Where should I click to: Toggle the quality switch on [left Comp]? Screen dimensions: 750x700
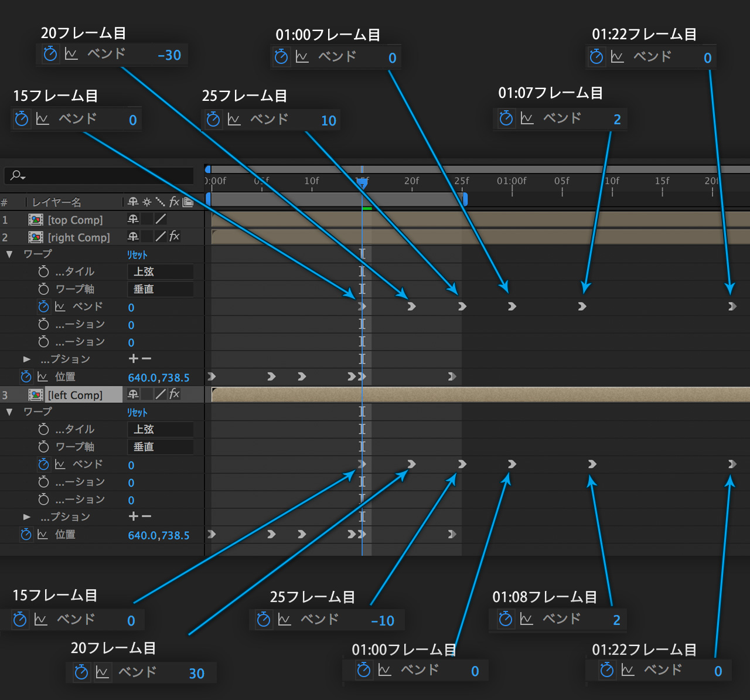point(161,395)
